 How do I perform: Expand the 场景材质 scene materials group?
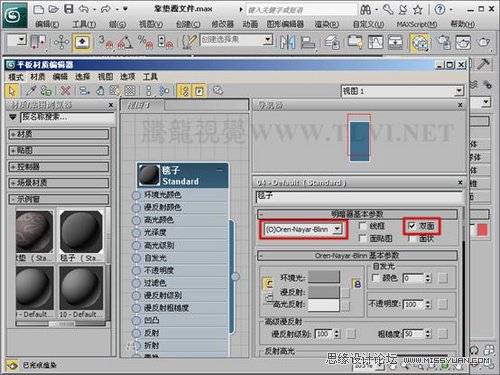[x=58, y=183]
